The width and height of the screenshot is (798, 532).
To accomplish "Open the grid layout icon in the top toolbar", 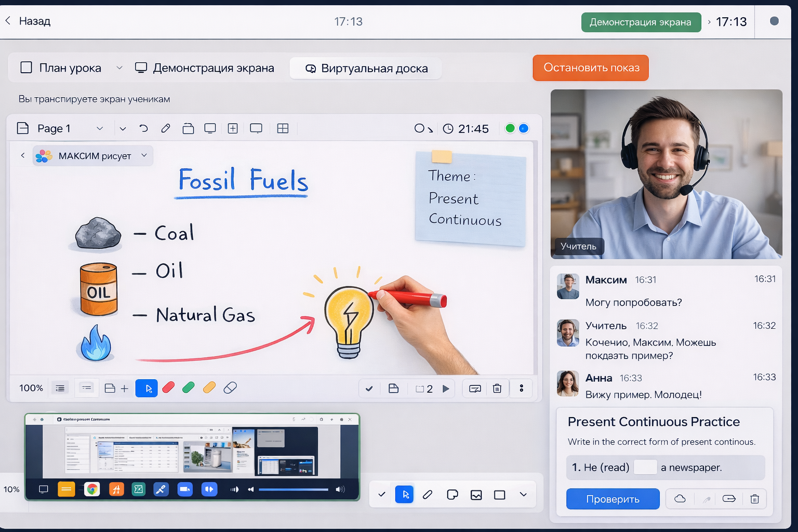I will pos(283,128).
